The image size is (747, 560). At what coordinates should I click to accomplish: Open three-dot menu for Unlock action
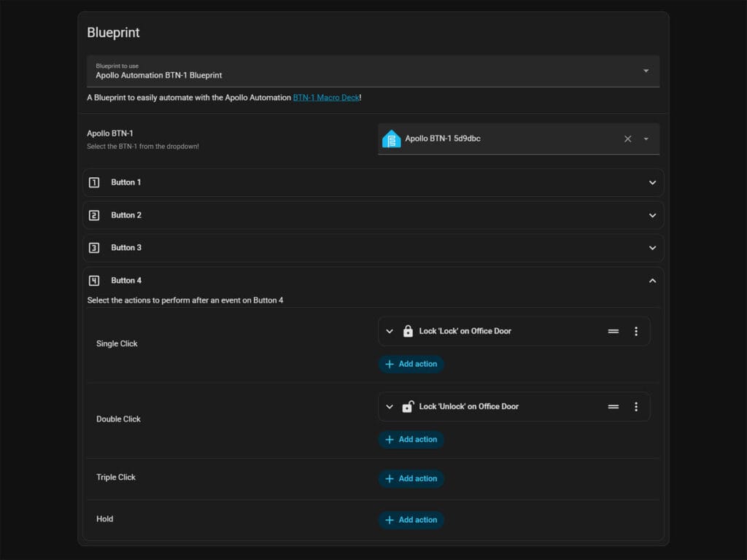635,407
